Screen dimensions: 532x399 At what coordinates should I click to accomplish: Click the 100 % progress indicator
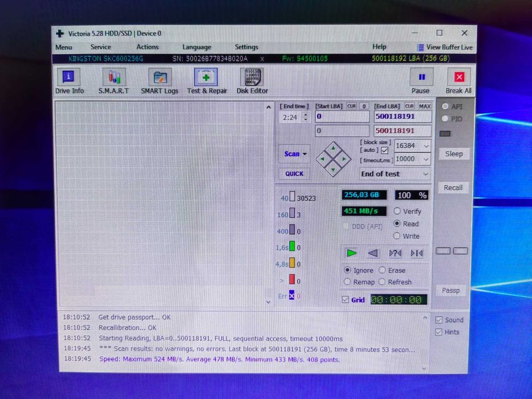click(x=412, y=195)
